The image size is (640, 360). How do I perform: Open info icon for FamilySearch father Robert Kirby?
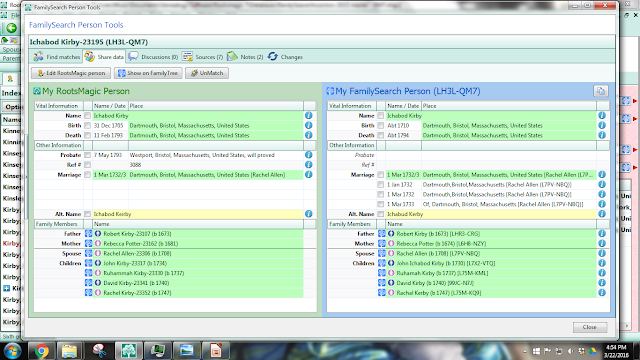[602, 234]
